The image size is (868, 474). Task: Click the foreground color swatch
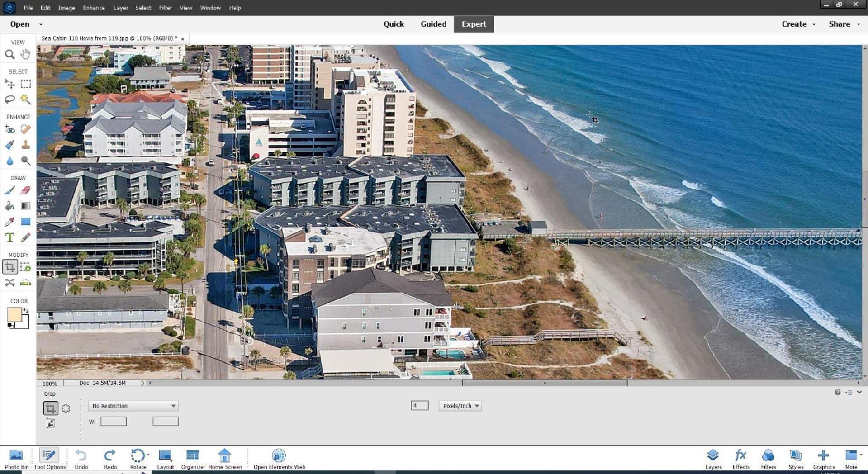coord(14,315)
